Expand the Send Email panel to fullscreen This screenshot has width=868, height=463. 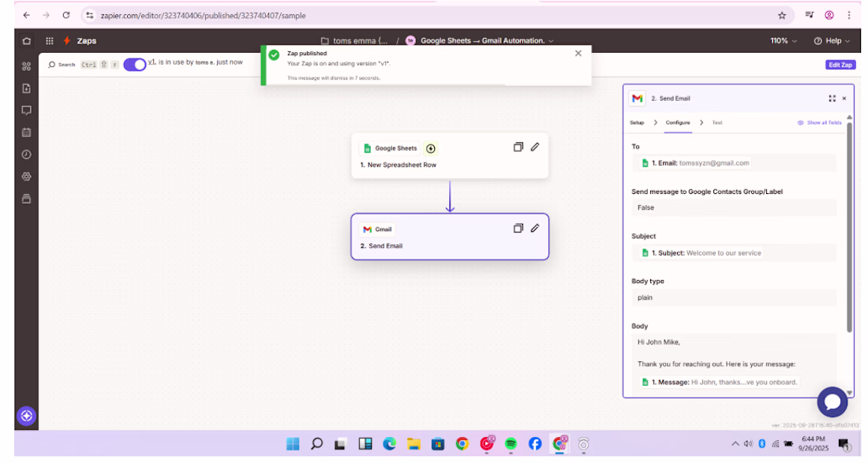[x=832, y=99]
